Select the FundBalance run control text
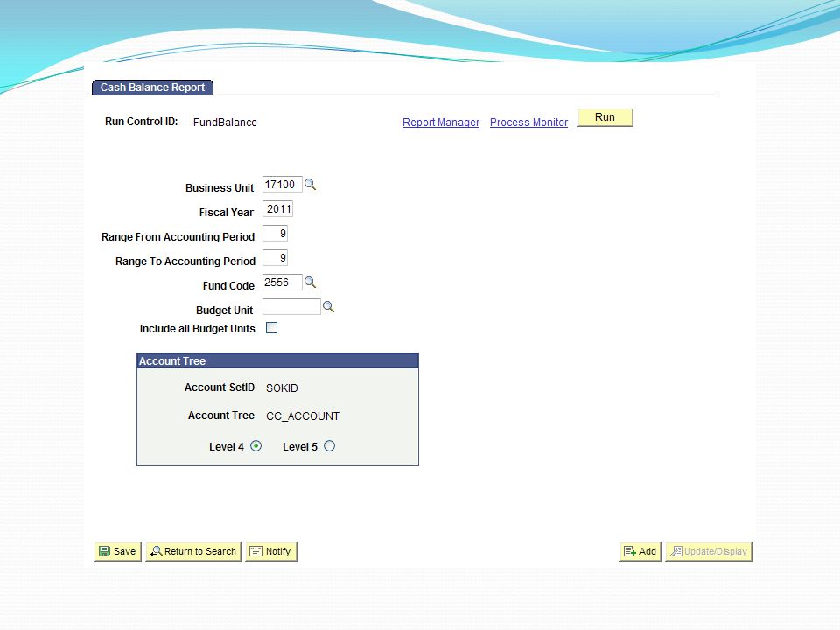Screen dimensions: 840x630 [225, 122]
